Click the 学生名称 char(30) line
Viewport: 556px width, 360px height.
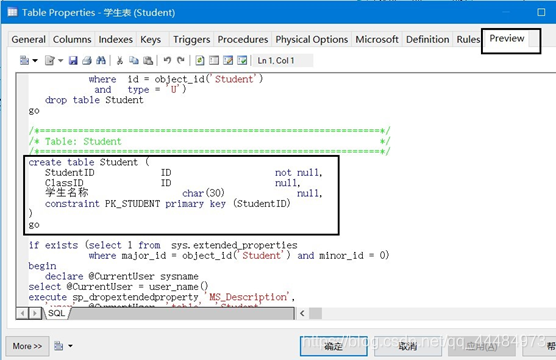(x=184, y=193)
